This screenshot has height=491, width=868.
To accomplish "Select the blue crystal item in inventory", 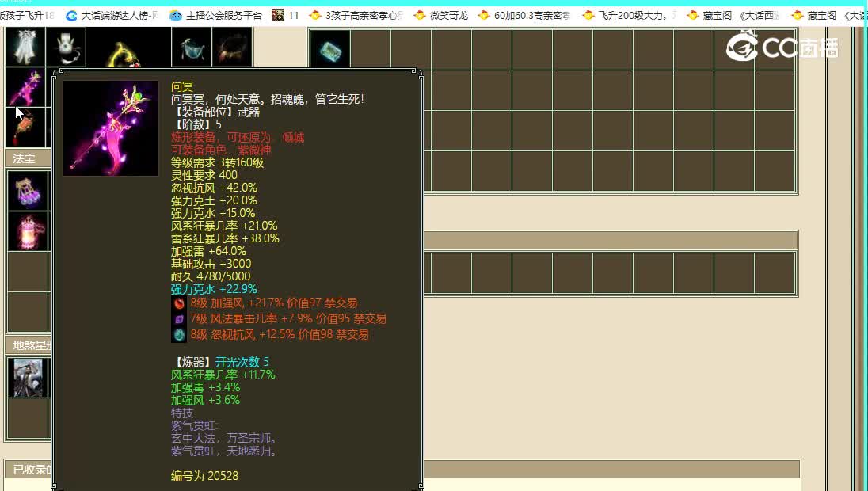I will click(330, 49).
